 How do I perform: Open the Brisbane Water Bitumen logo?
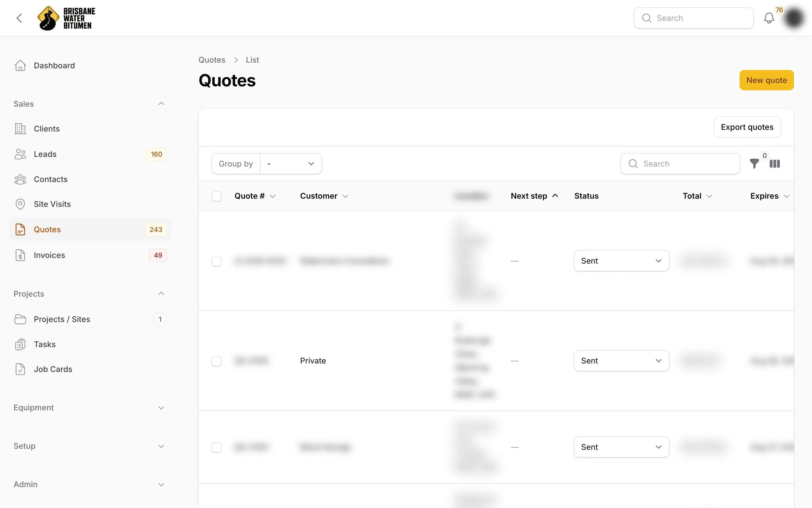[x=66, y=18]
